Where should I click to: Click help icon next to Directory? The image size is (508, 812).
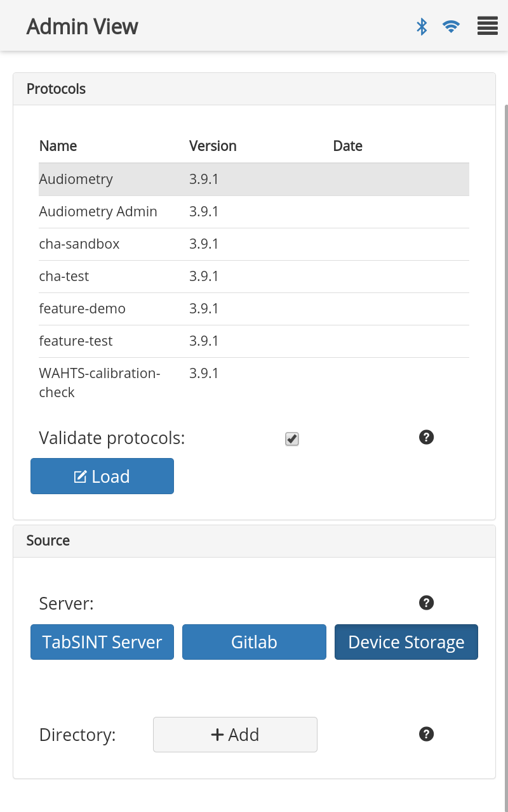pyautogui.click(x=426, y=734)
